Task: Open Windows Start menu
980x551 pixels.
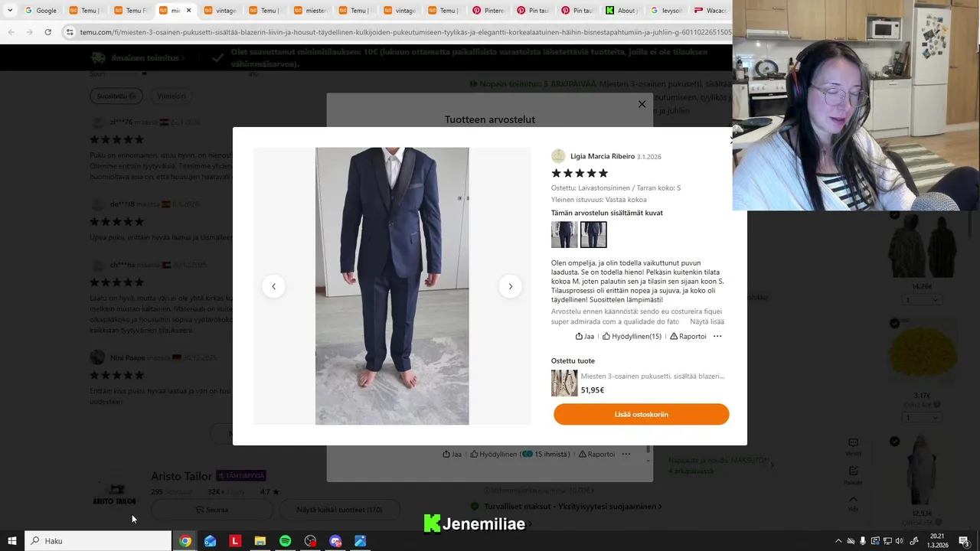Action: point(11,541)
